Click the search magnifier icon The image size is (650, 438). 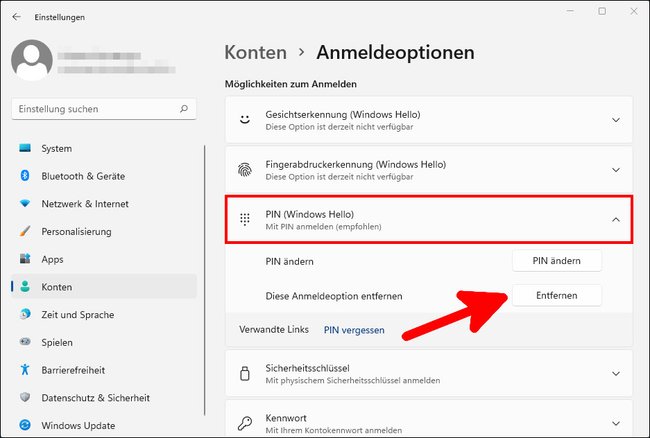click(x=184, y=109)
